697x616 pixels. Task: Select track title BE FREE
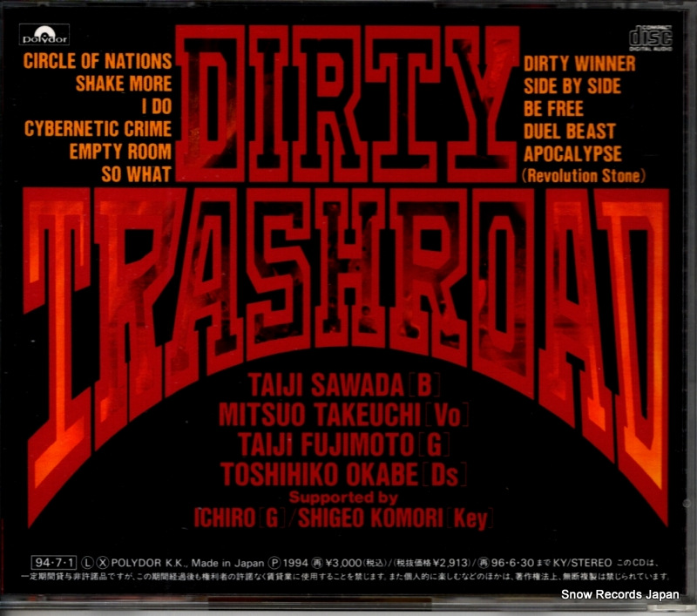click(x=553, y=109)
